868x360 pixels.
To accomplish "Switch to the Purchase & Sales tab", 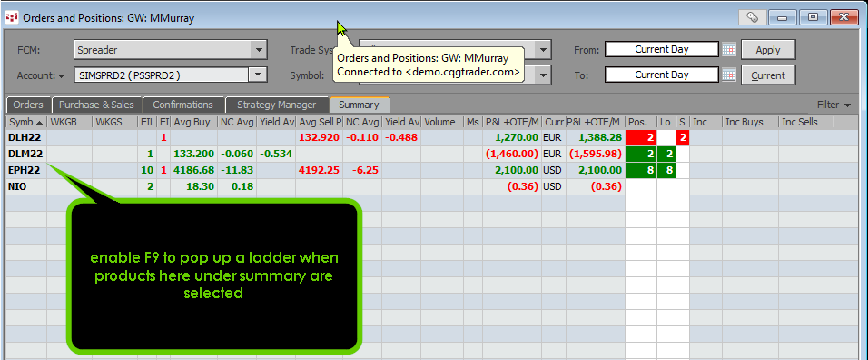I will [97, 105].
